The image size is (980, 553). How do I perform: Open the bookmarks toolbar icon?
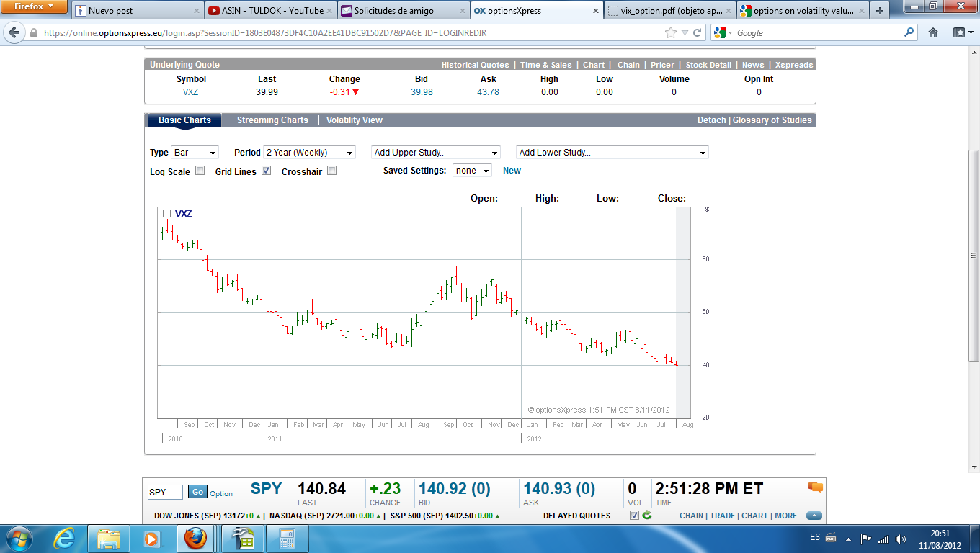point(963,32)
